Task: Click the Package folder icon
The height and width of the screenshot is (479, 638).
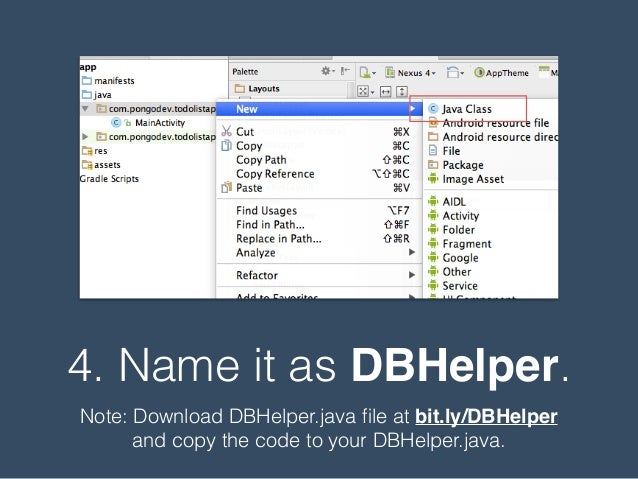Action: point(433,164)
